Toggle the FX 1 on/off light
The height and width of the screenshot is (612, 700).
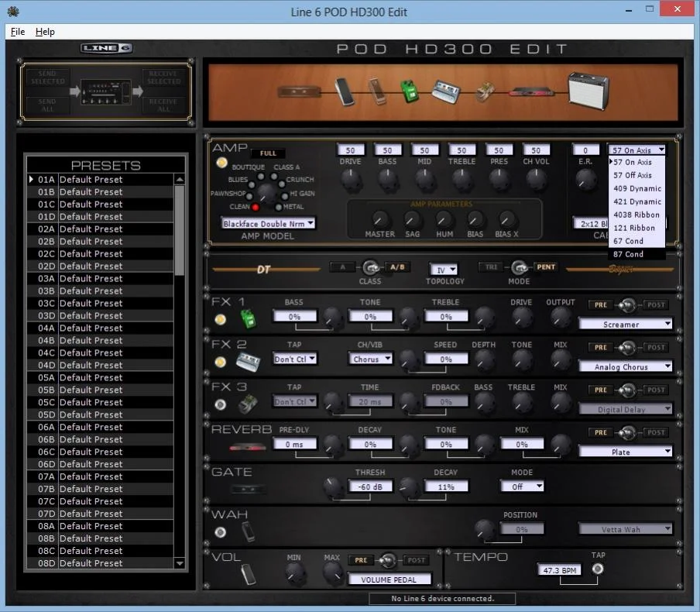[221, 319]
